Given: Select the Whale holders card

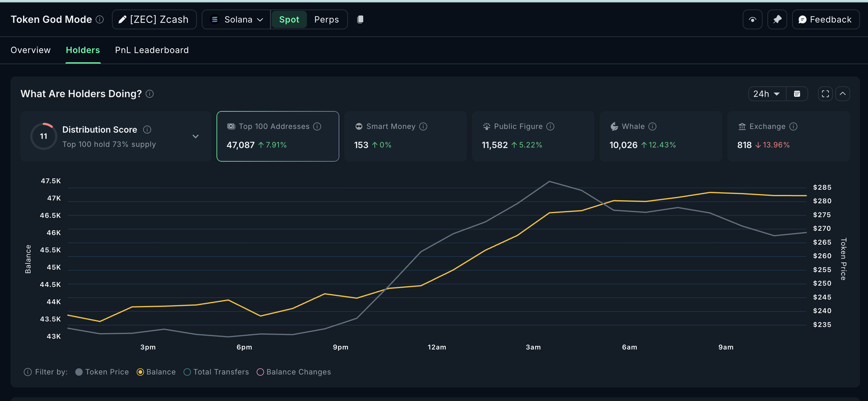Looking at the screenshot, I should pyautogui.click(x=660, y=136).
